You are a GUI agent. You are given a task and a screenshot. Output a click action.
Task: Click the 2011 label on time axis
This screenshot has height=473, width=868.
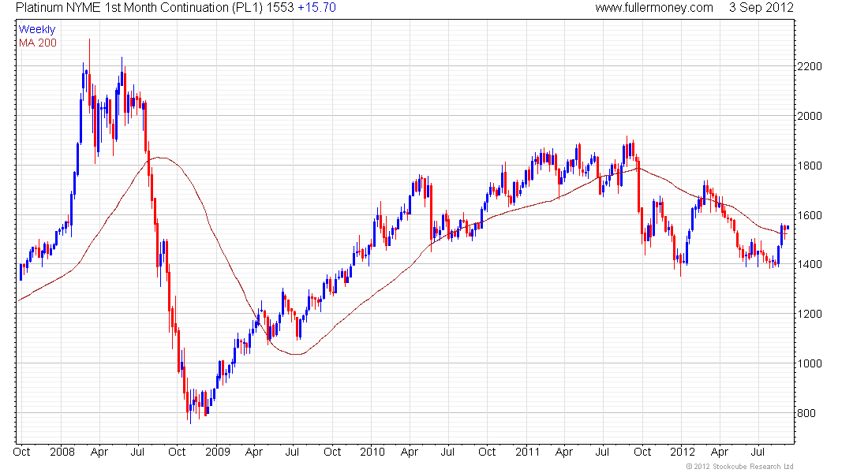[526, 453]
